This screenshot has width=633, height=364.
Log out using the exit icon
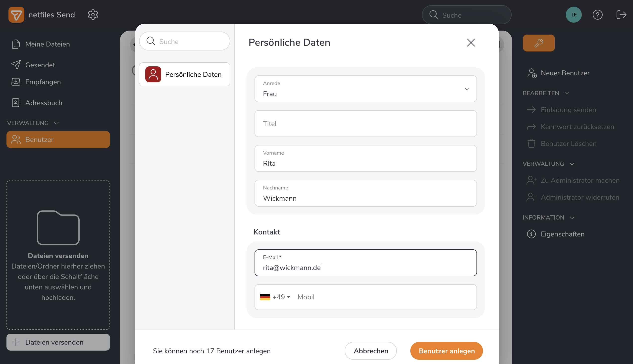click(621, 15)
